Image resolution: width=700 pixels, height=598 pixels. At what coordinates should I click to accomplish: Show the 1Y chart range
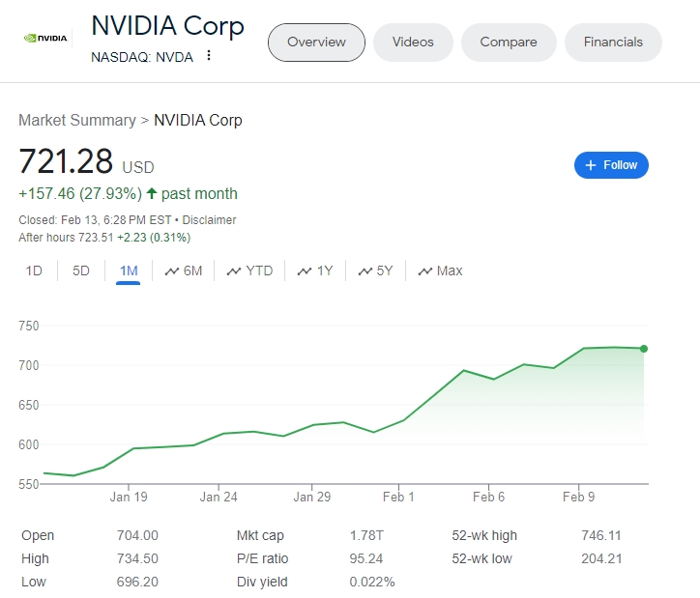pyautogui.click(x=315, y=271)
